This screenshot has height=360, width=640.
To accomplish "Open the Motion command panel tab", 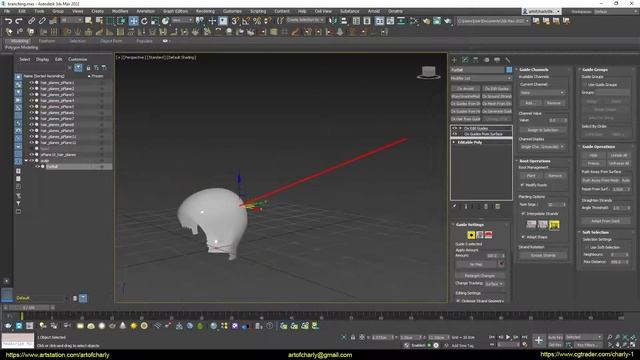I will (x=486, y=60).
